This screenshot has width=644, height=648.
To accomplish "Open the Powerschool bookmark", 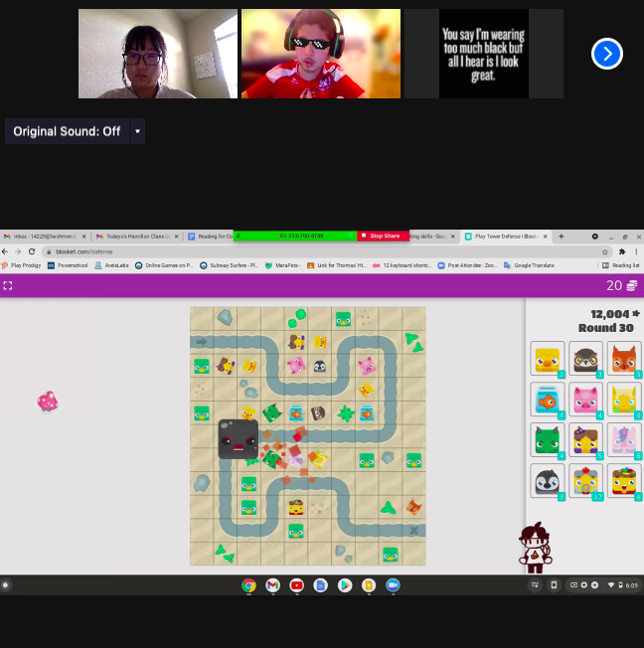I will click(x=68, y=265).
